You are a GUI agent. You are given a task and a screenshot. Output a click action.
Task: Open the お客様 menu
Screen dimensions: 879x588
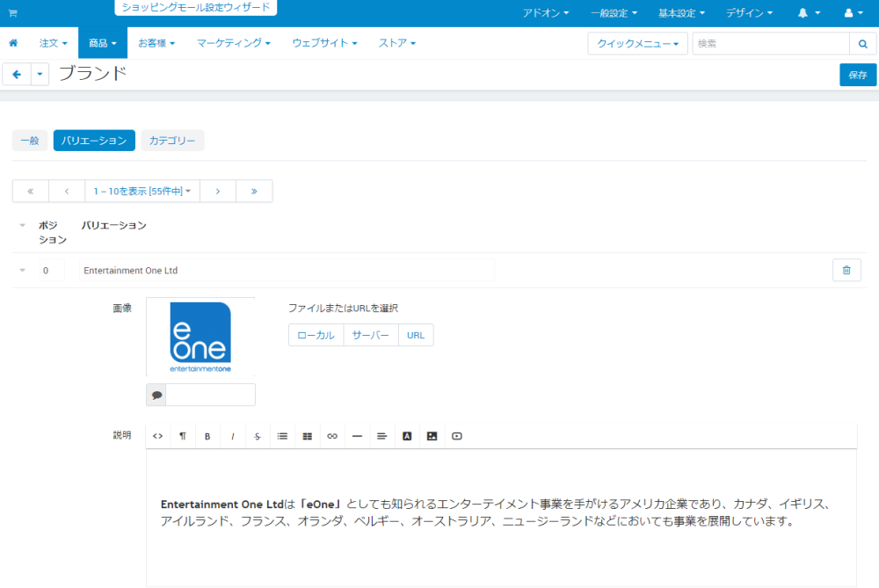pyautogui.click(x=156, y=42)
